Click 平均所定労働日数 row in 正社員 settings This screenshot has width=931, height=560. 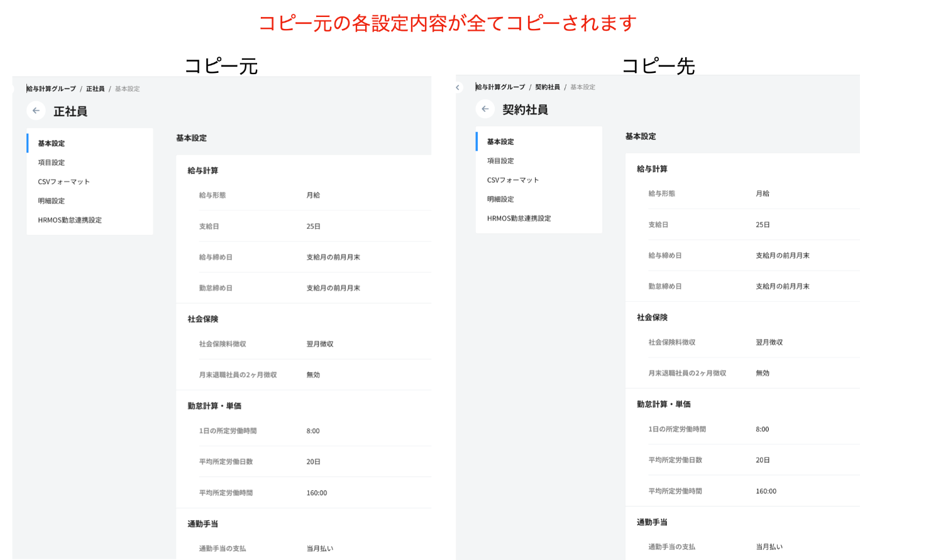(304, 462)
